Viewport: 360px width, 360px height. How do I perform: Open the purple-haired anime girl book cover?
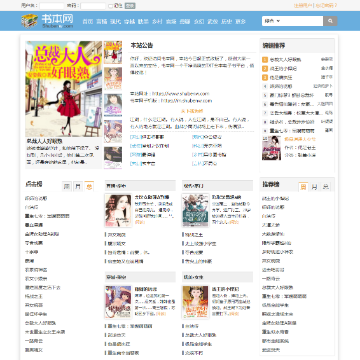pyautogui.click(x=118, y=302)
